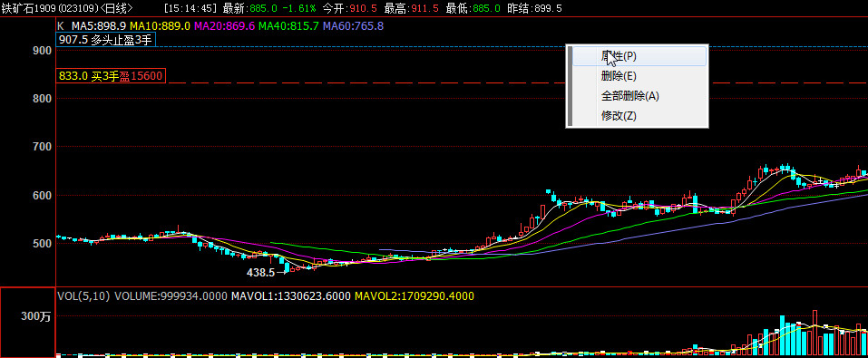Click the 907.5 多头止盈3手 order label
868x358 pixels.
pyautogui.click(x=106, y=39)
